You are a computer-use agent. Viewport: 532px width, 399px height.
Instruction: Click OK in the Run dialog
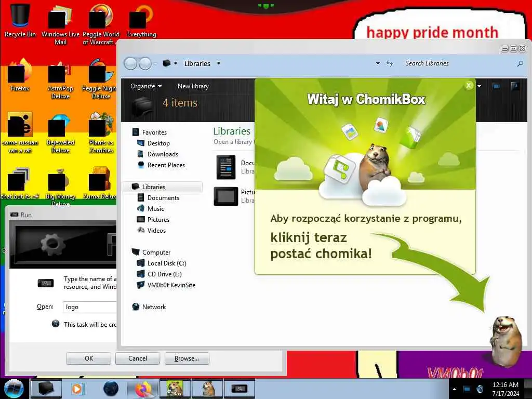coord(89,358)
